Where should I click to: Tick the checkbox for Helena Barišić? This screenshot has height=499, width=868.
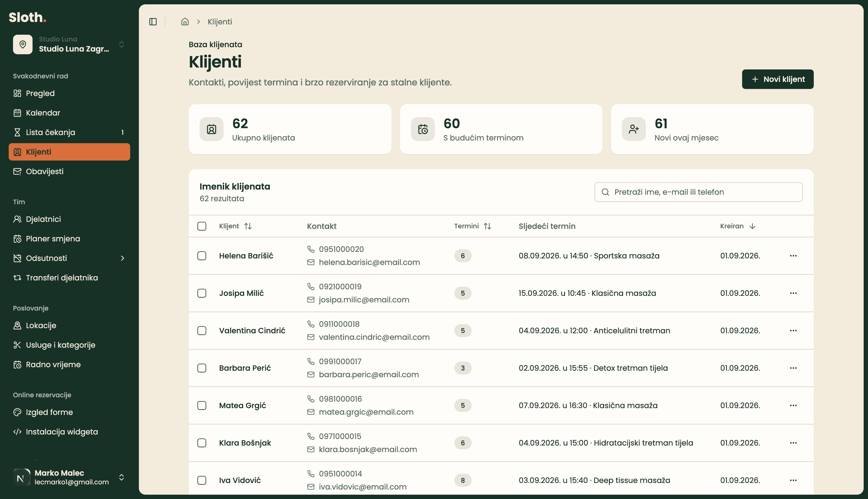[x=202, y=256]
